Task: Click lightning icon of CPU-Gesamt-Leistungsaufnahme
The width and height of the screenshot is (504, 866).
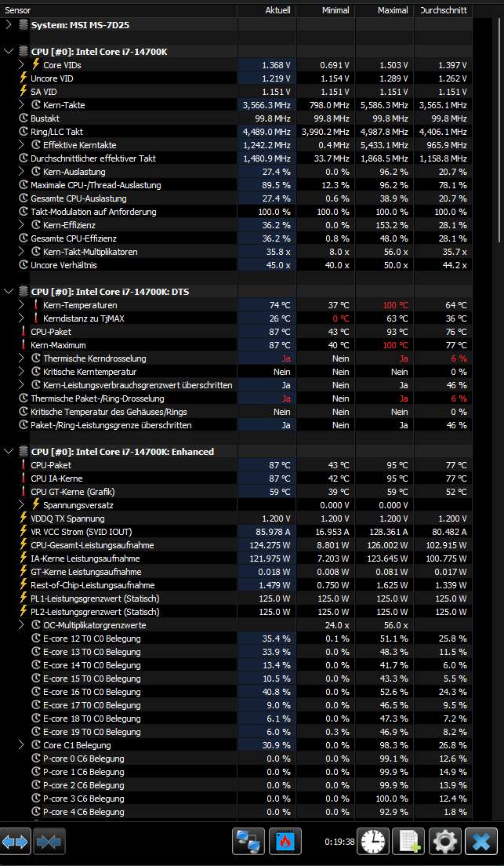Action: pyautogui.click(x=24, y=544)
